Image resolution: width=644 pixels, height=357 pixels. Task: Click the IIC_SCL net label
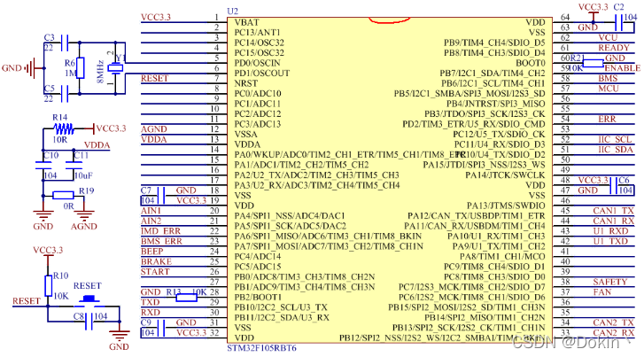click(x=615, y=139)
